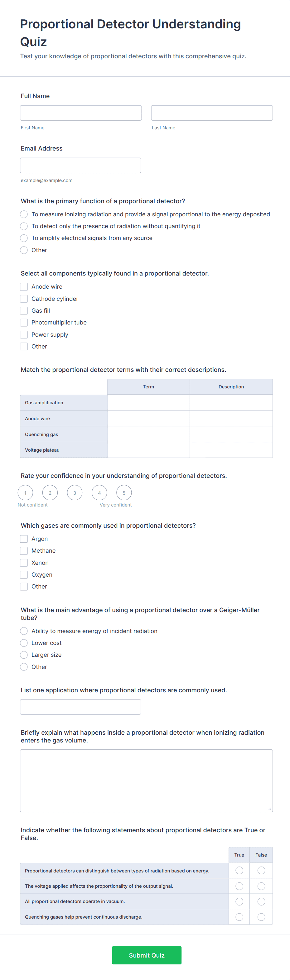This screenshot has width=290, height=980.
Task: Rate confidence as 5, Very confident
Action: point(124,492)
